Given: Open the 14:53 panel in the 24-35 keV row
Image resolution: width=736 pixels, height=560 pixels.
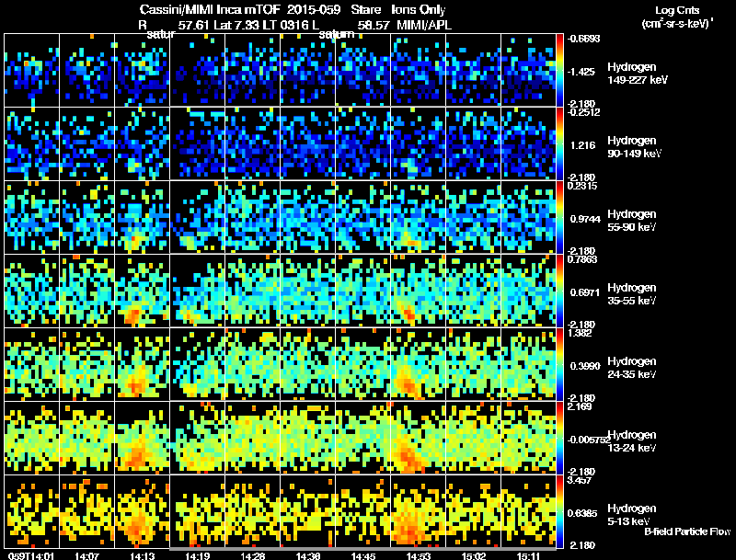Looking at the screenshot, I should pos(419,364).
